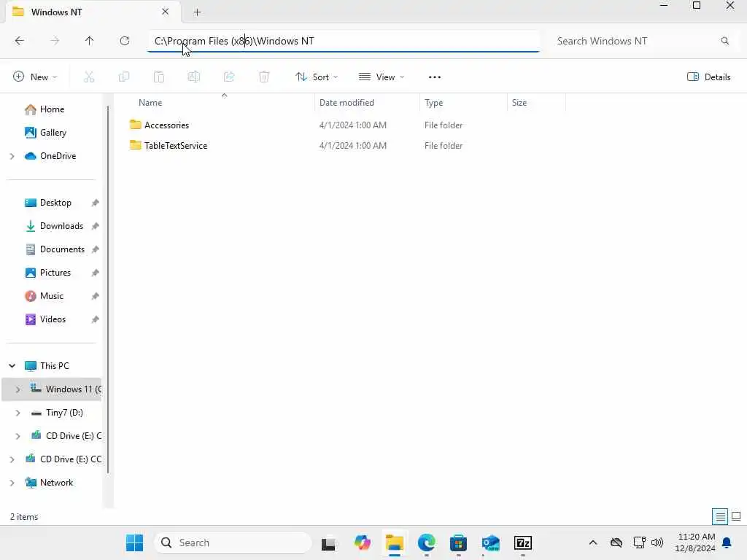
Task: Open Task View from the taskbar
Action: tap(328, 543)
